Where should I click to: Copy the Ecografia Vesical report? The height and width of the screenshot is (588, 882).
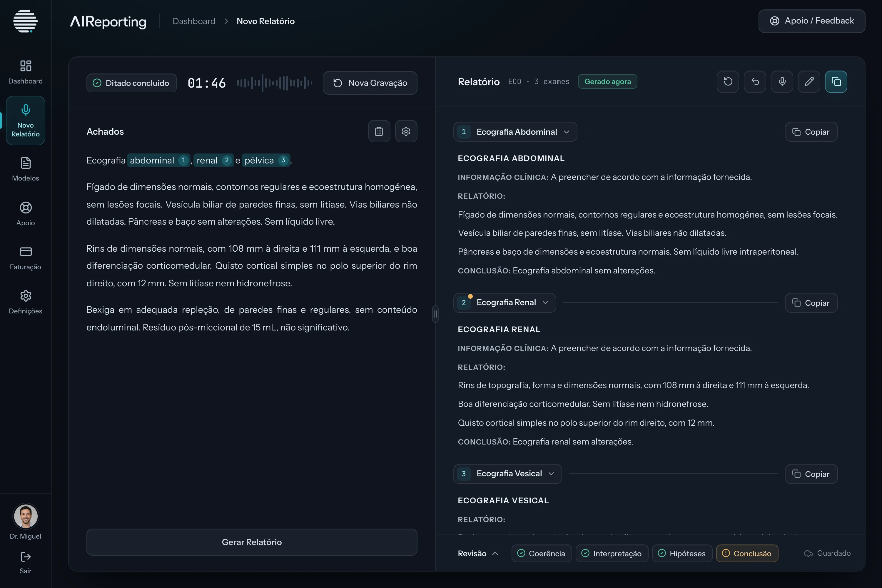pos(811,474)
